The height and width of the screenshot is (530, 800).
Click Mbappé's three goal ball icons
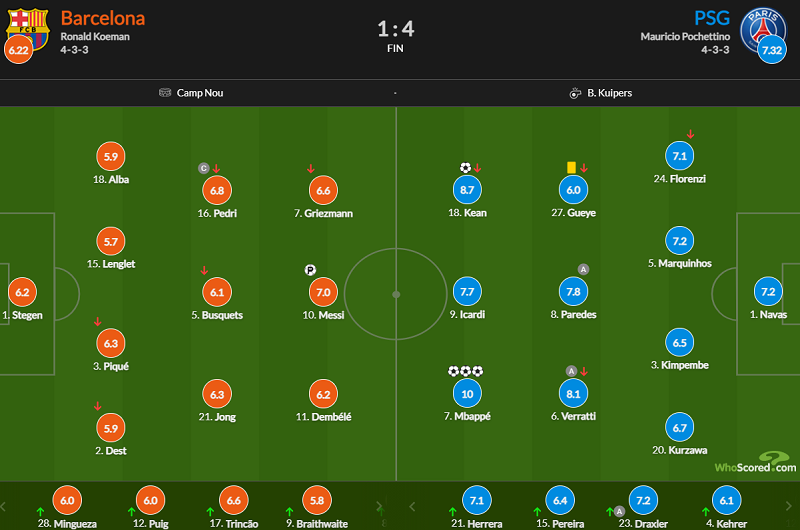(x=465, y=371)
